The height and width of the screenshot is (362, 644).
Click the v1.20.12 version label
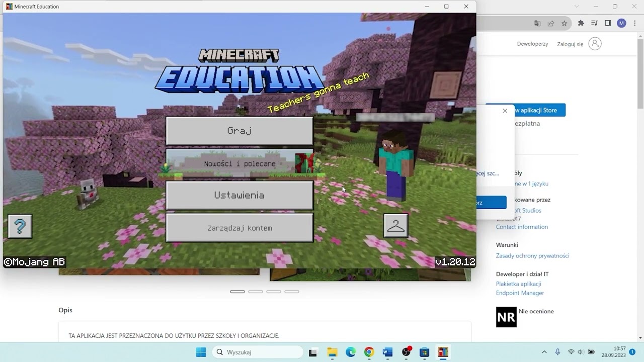(x=455, y=261)
